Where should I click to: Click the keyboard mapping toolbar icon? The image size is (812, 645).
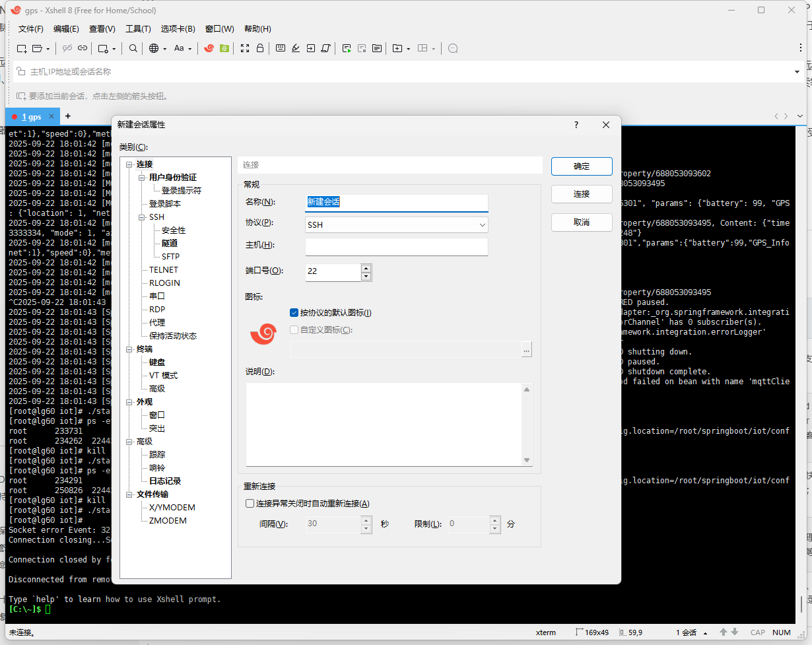point(281,48)
